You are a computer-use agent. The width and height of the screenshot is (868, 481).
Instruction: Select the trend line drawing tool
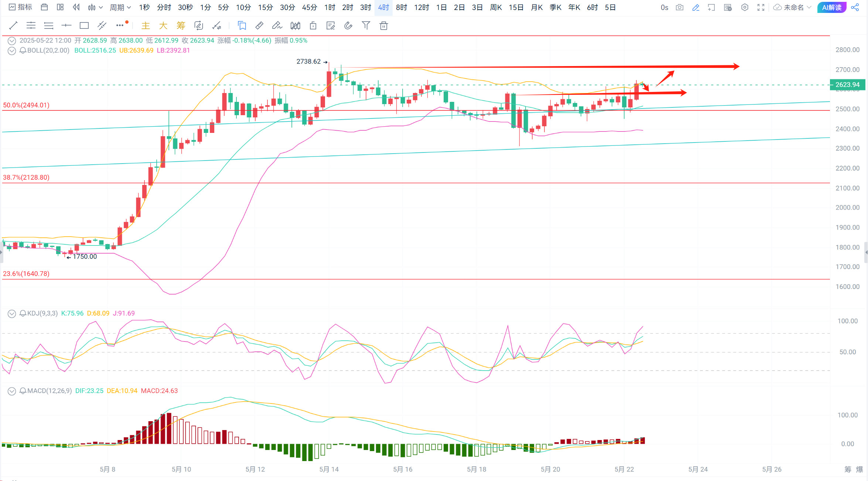coord(13,25)
